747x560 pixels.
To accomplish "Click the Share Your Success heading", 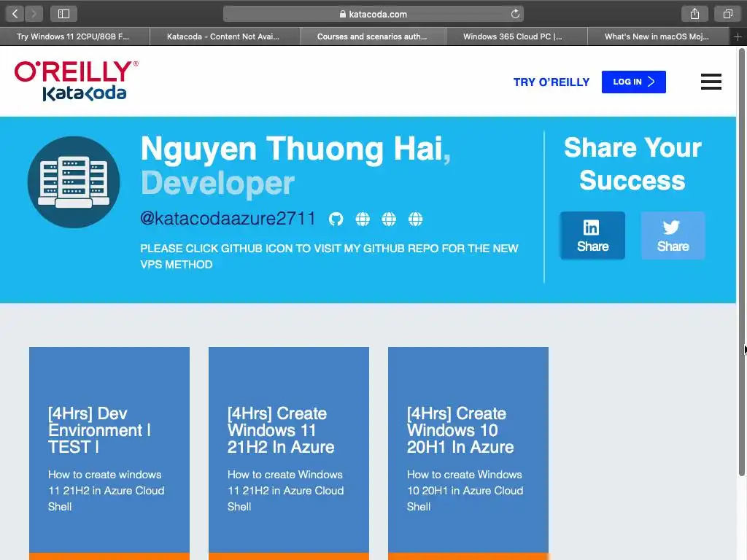I will [x=632, y=164].
